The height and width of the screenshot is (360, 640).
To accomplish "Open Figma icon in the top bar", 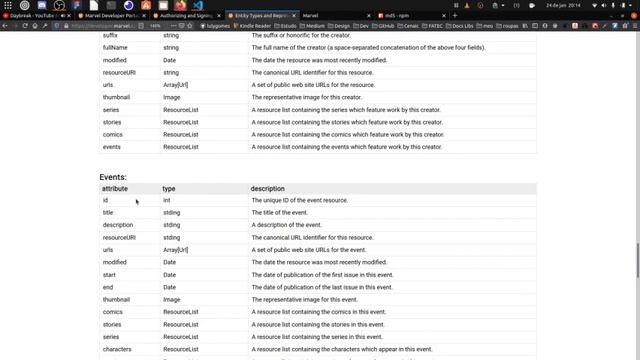I will (x=77, y=5).
